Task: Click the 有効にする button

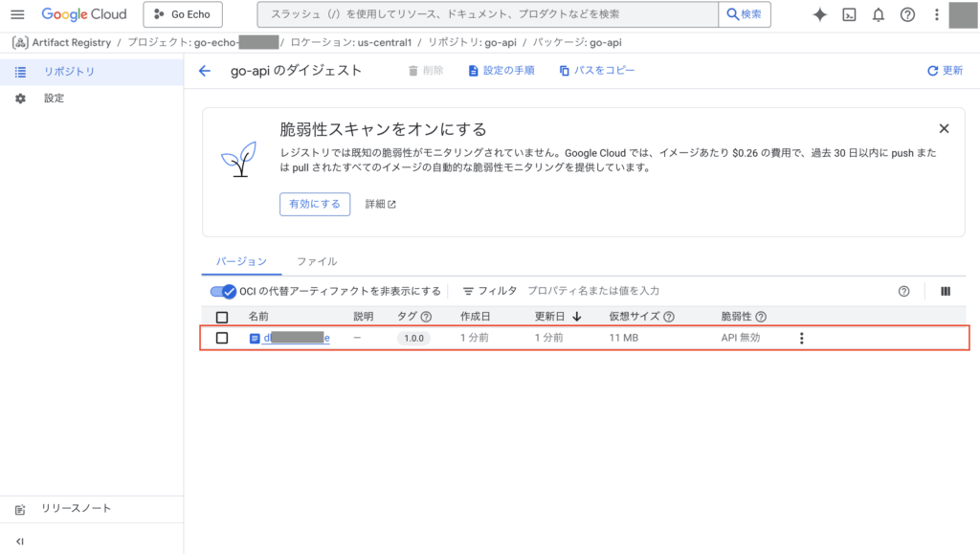Action: pyautogui.click(x=309, y=204)
